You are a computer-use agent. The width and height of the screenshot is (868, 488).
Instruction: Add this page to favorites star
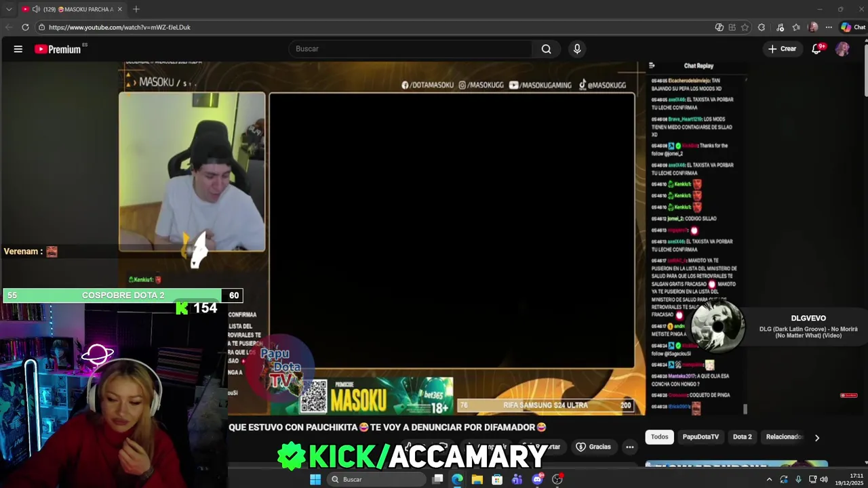[x=745, y=27]
